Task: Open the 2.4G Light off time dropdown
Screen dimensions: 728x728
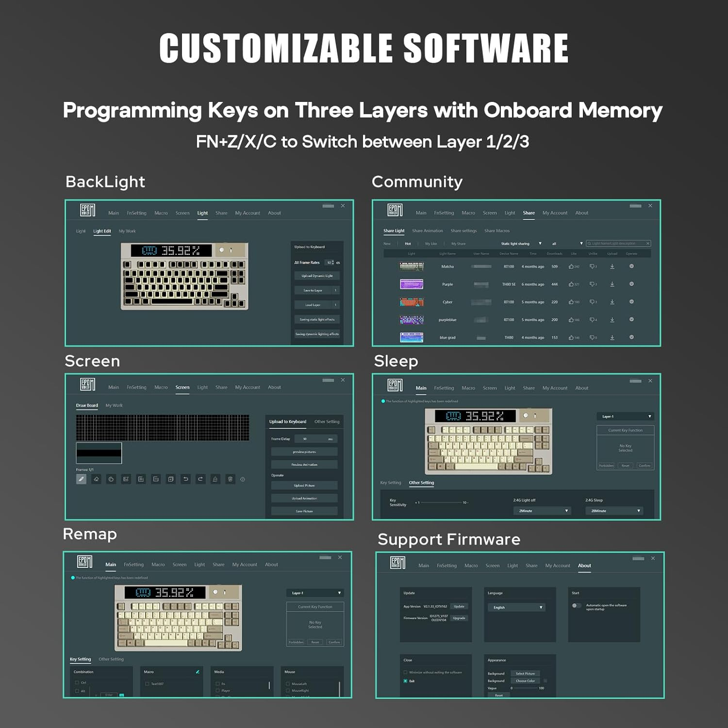Action: pyautogui.click(x=542, y=511)
